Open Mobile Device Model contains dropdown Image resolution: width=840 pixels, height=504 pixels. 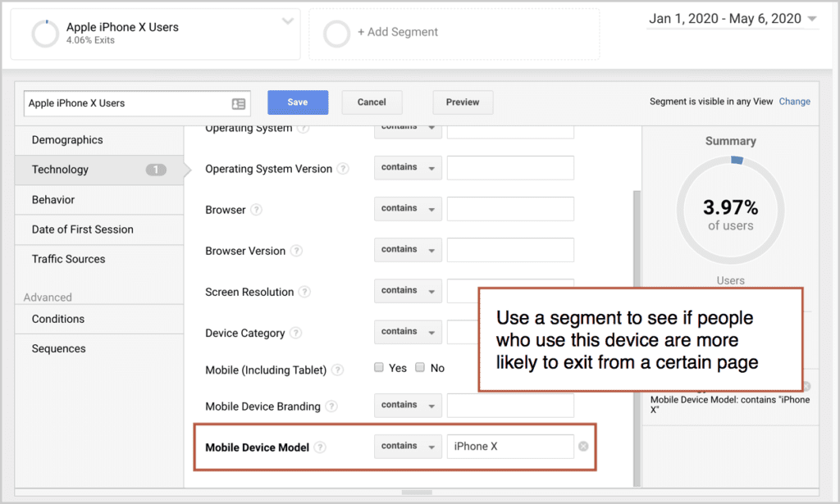(408, 446)
